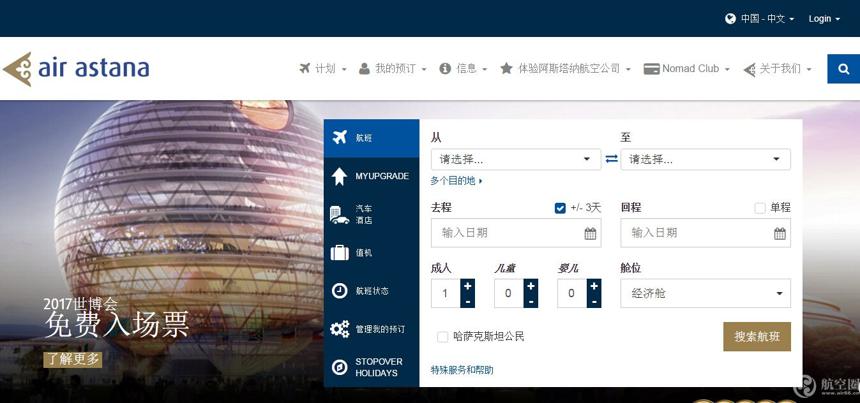Tick the 哈萨克斯坦公民 checkbox
Viewport: 860px width, 403px height.
[443, 337]
